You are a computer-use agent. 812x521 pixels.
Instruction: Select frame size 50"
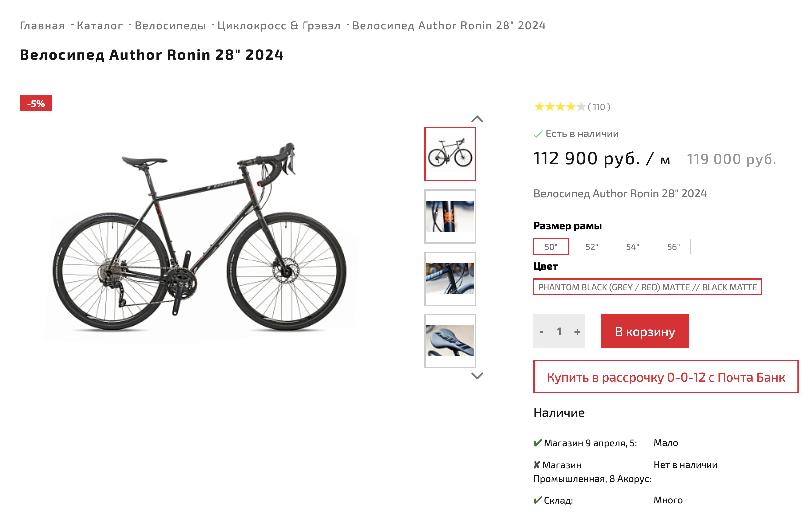pyautogui.click(x=551, y=247)
